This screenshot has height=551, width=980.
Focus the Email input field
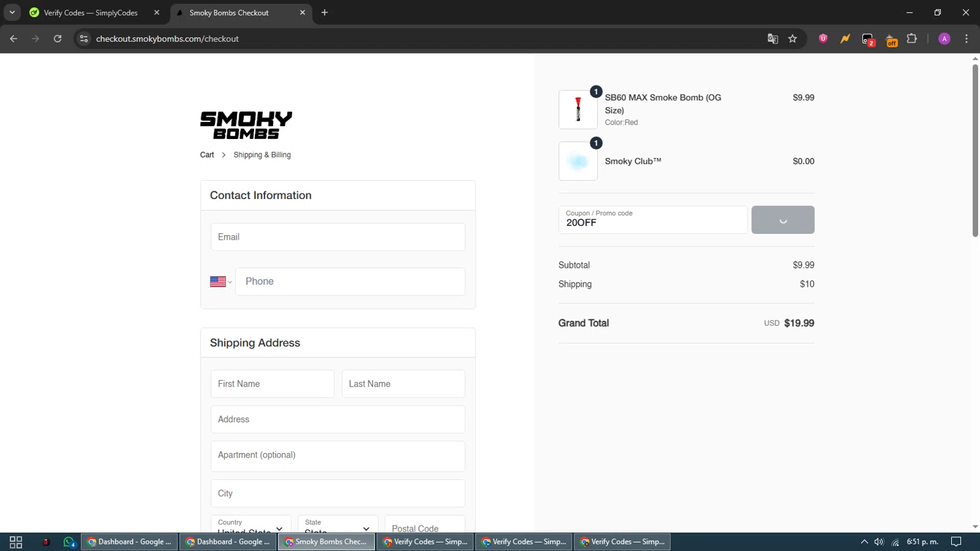(x=338, y=237)
